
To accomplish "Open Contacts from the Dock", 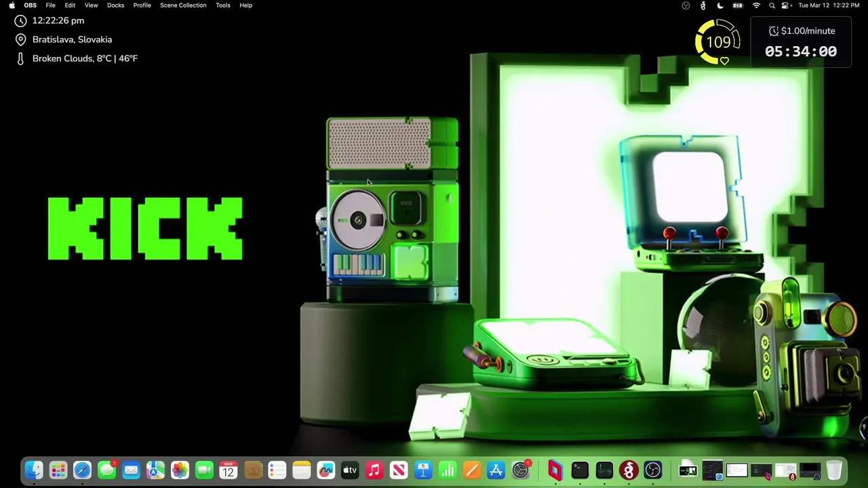I will (x=253, y=470).
